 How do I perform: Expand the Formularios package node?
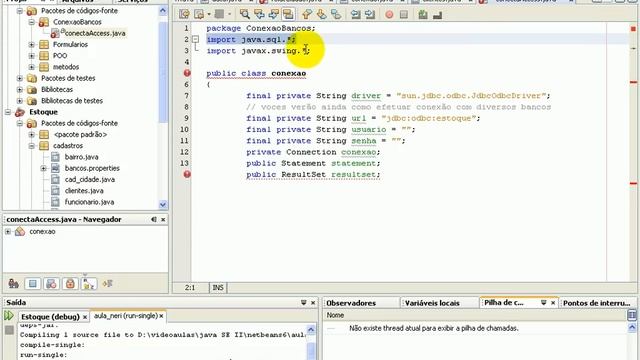coord(31,44)
